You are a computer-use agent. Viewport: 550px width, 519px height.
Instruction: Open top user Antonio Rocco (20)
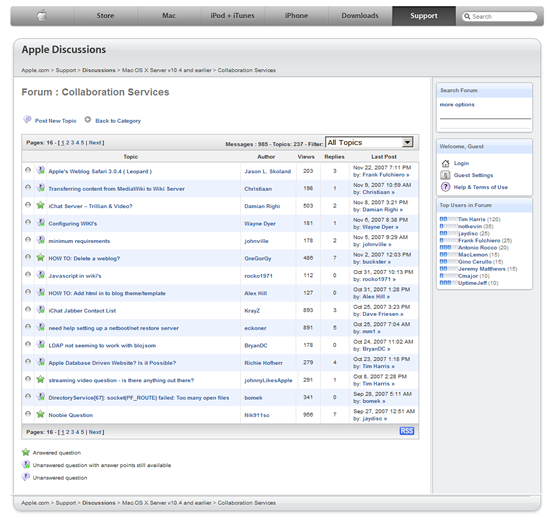tap(477, 248)
